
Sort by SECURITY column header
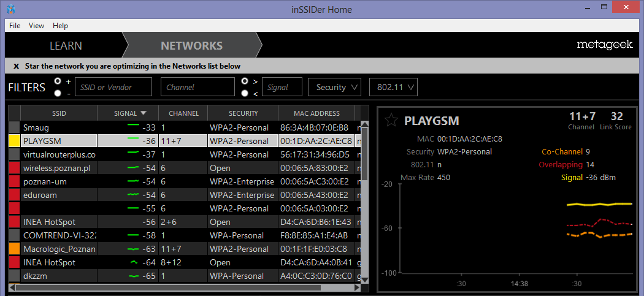coord(243,113)
